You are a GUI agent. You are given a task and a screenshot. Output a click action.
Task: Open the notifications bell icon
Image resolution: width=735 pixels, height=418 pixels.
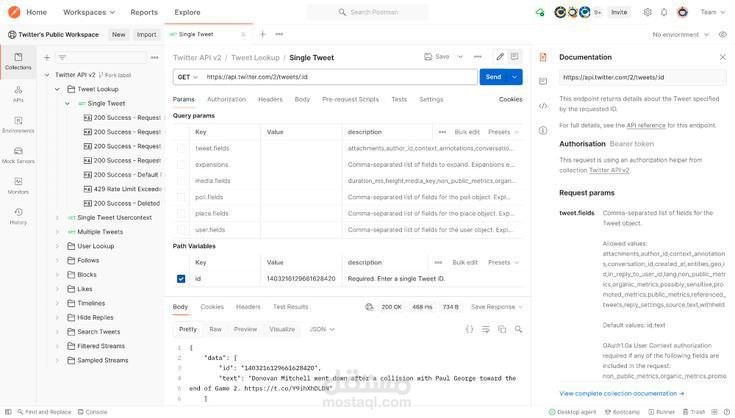[664, 12]
